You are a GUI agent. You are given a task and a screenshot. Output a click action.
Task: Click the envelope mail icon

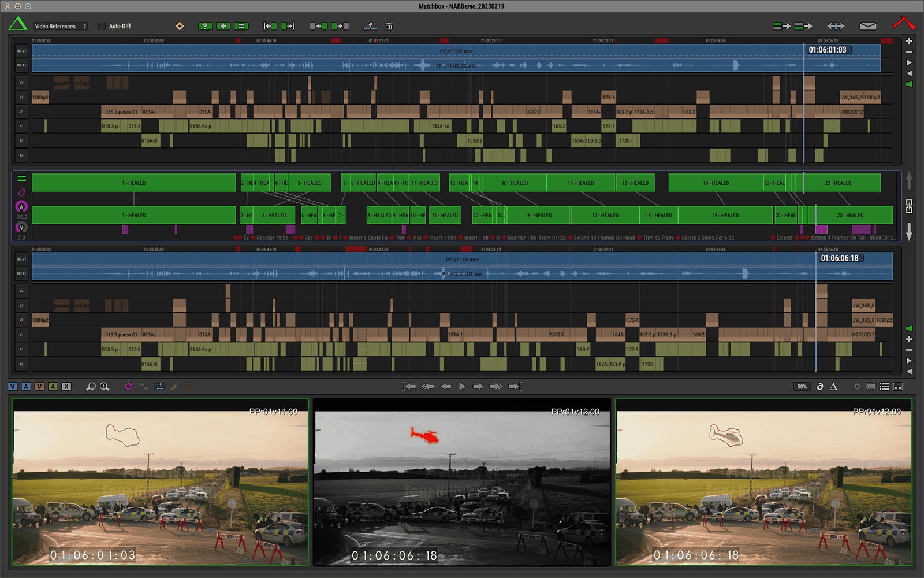[x=867, y=26]
